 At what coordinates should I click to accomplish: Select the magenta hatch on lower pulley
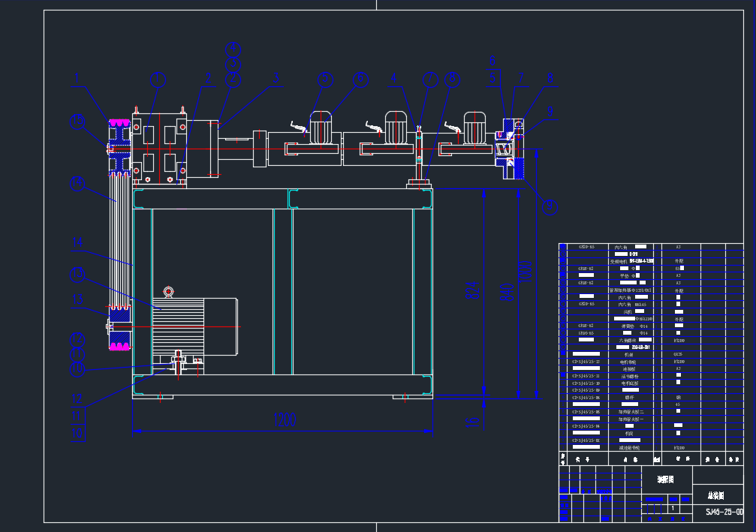click(119, 346)
